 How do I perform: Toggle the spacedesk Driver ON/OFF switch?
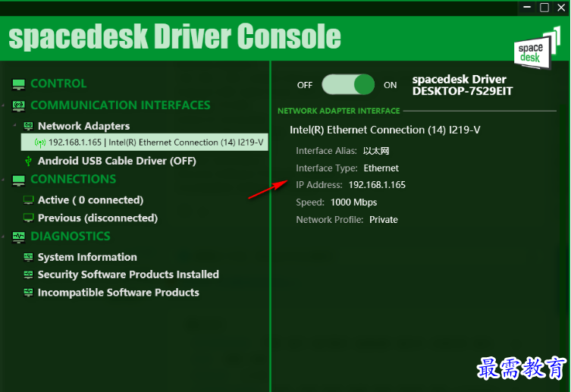pyautogui.click(x=348, y=85)
